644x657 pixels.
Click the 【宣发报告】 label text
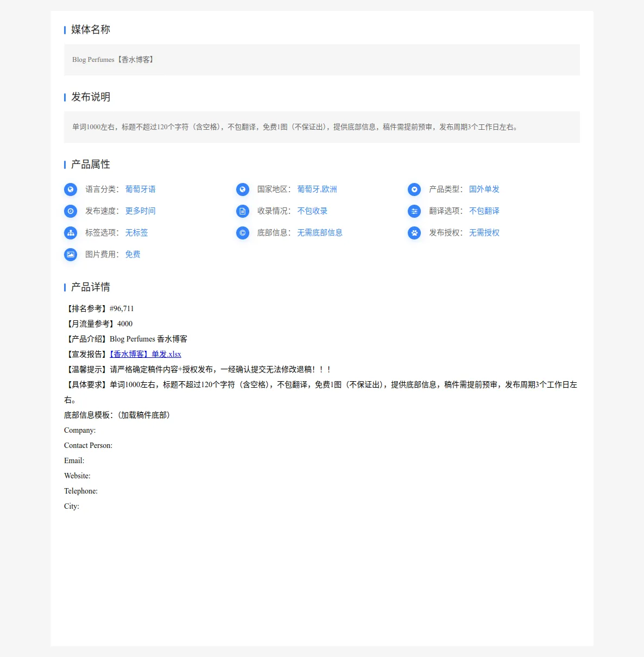87,354
